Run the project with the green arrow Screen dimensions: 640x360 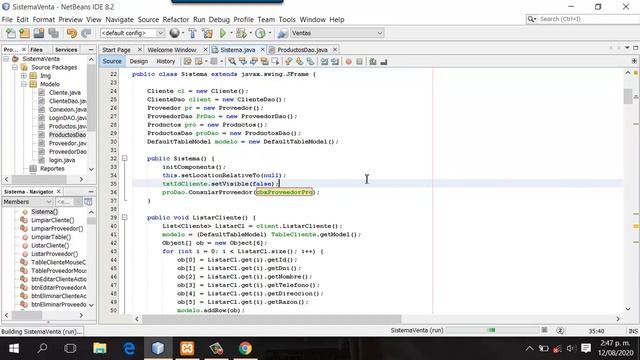click(x=223, y=33)
